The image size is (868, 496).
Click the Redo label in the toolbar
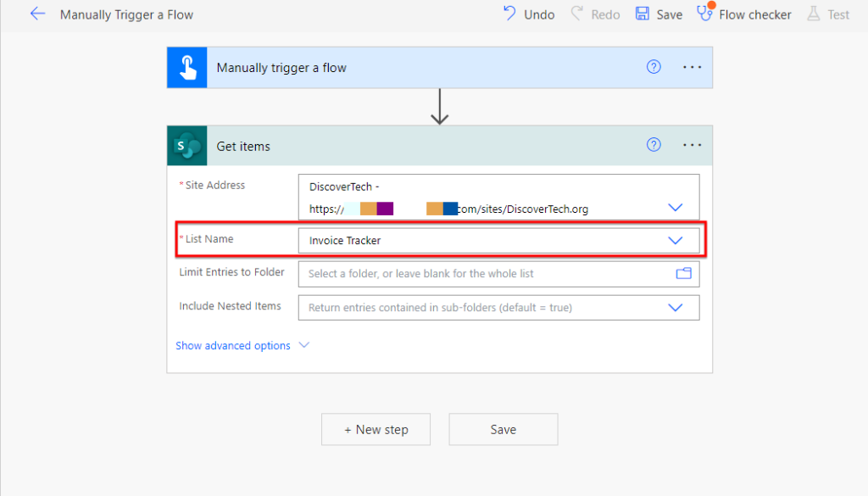tap(605, 14)
